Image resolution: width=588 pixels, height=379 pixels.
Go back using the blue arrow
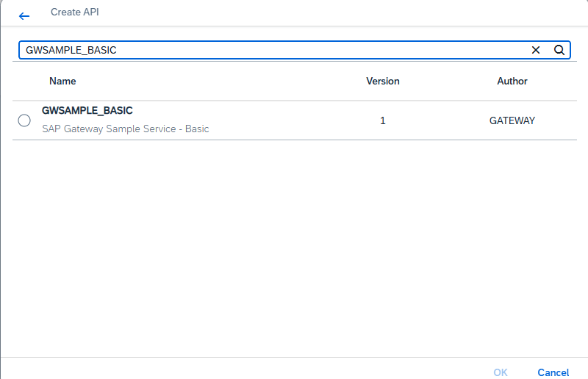click(24, 16)
